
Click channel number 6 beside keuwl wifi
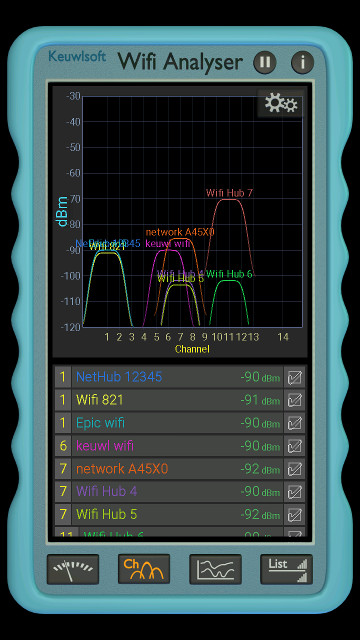click(63, 446)
